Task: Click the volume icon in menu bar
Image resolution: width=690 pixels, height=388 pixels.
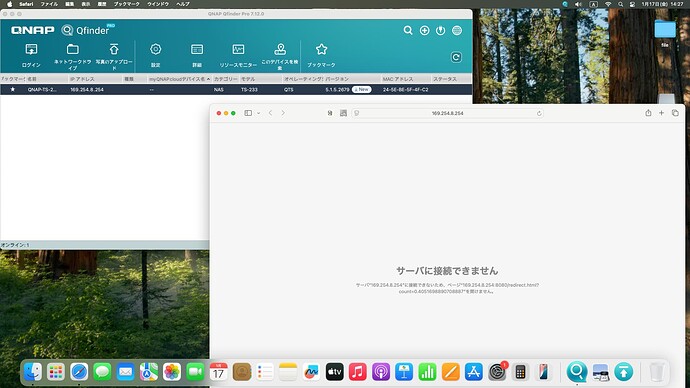Action: (x=578, y=4)
